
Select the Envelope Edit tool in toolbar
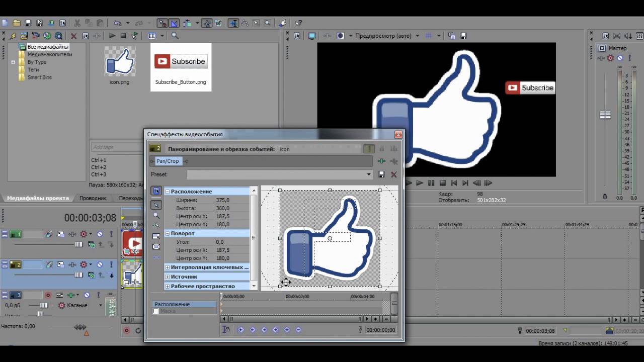point(245,23)
